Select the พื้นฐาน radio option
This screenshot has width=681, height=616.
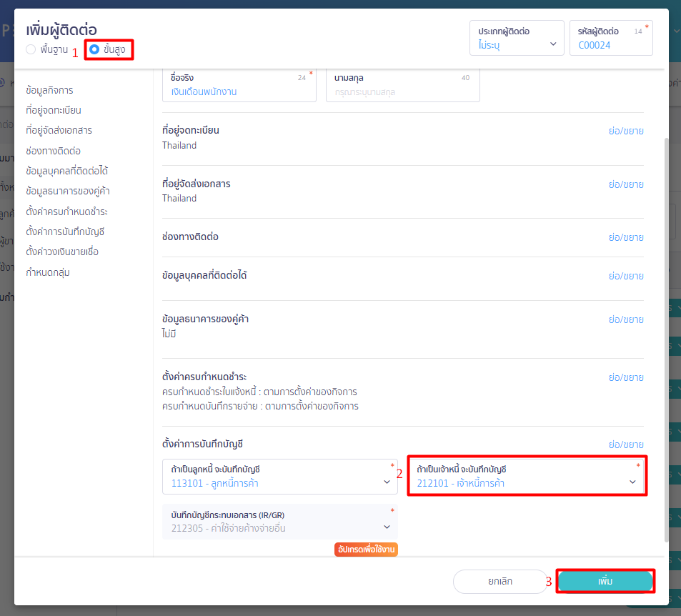point(31,50)
